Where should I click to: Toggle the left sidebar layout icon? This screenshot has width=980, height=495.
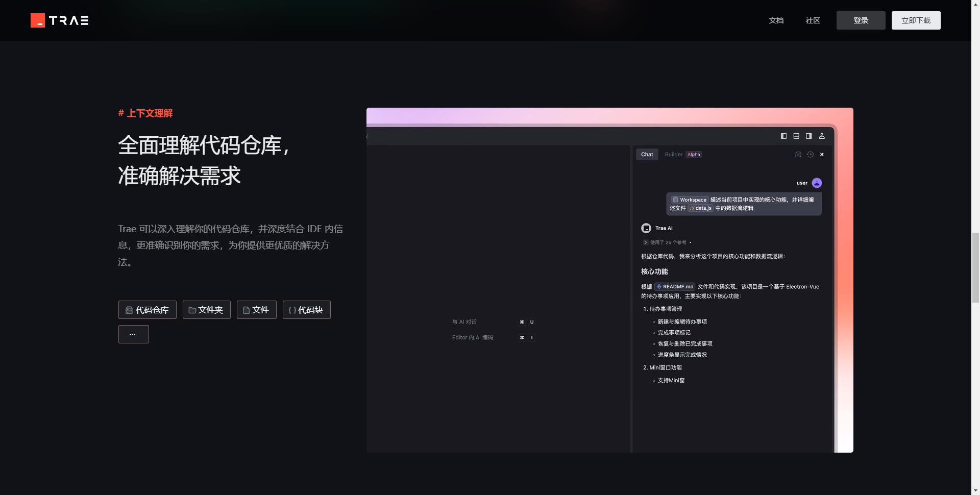point(783,136)
